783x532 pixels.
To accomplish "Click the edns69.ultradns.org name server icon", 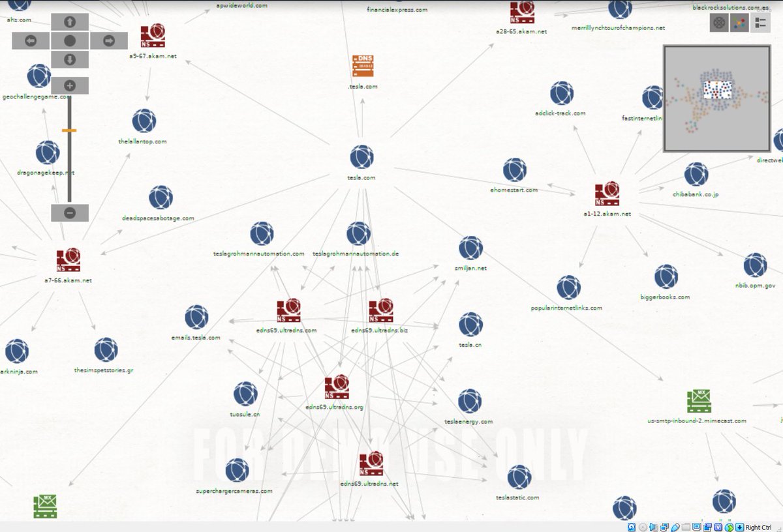I will (337, 387).
